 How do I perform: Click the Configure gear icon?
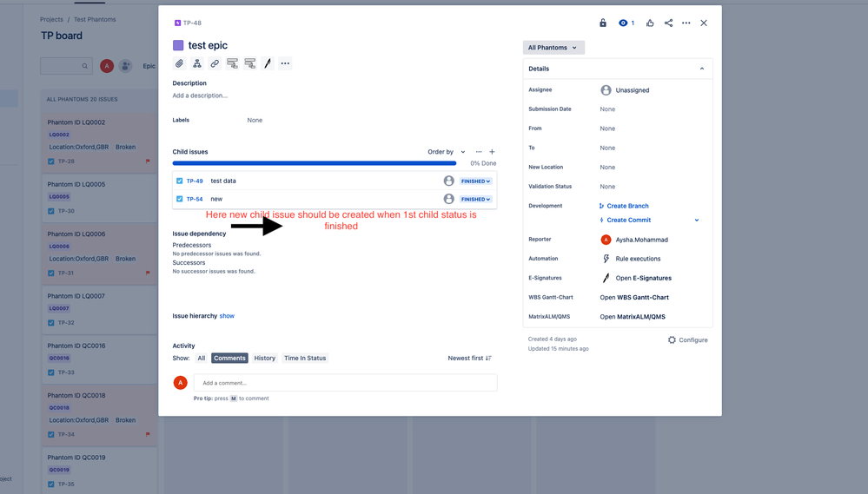pyautogui.click(x=672, y=340)
